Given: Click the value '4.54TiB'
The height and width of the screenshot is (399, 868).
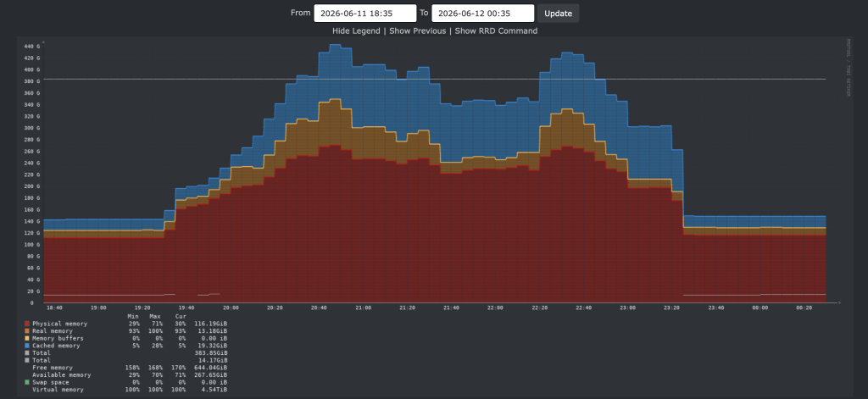Looking at the screenshot, I should (x=214, y=390).
